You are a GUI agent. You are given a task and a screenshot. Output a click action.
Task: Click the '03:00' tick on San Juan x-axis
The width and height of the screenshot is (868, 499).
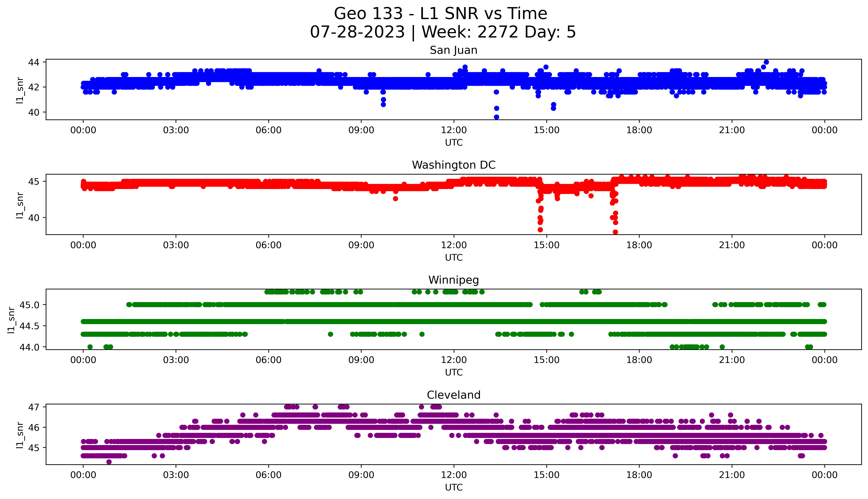pos(176,130)
